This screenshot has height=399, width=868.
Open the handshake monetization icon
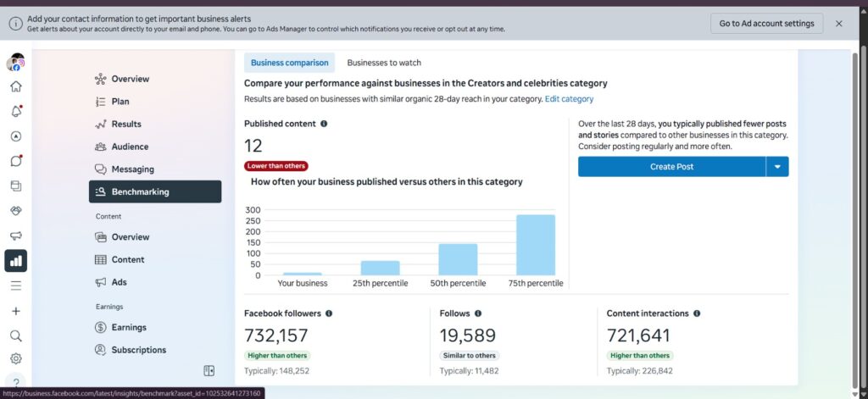point(16,211)
